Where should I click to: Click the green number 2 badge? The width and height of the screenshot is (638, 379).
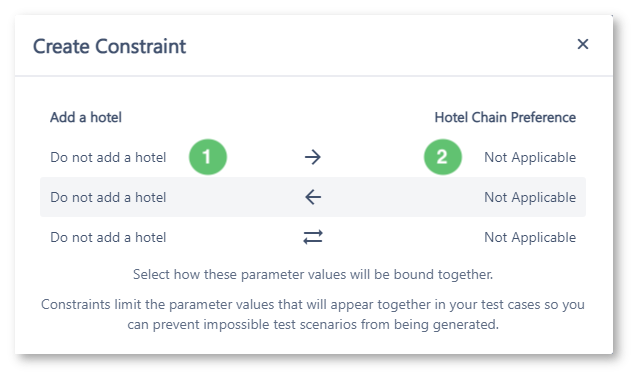(x=443, y=157)
